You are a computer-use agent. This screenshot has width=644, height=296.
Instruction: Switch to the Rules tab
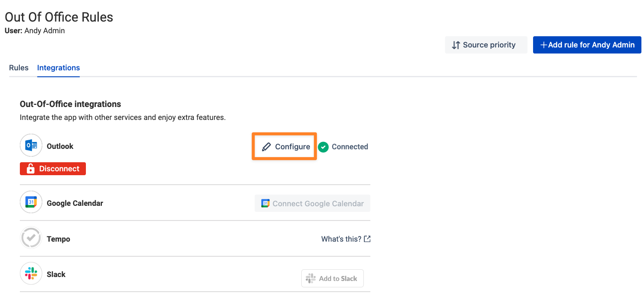[x=19, y=68]
